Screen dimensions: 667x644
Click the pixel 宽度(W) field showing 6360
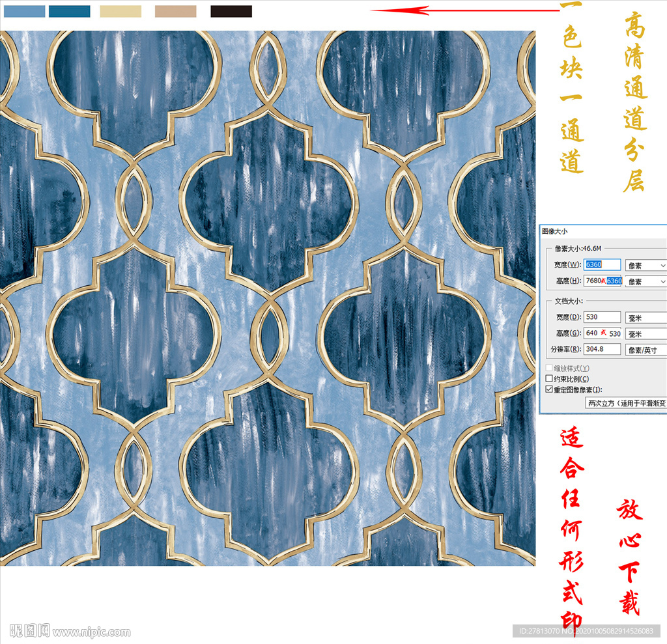(602, 264)
